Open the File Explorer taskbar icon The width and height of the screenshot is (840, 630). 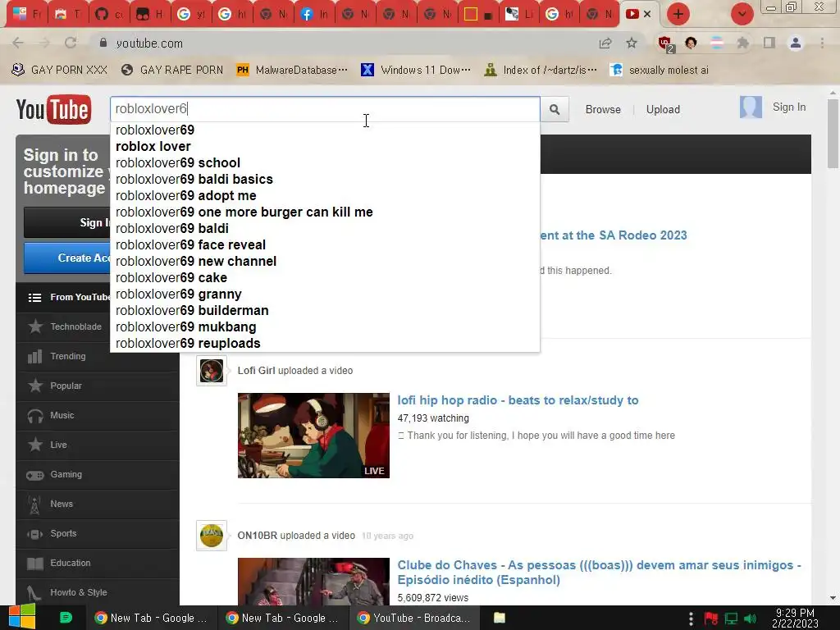(x=500, y=618)
